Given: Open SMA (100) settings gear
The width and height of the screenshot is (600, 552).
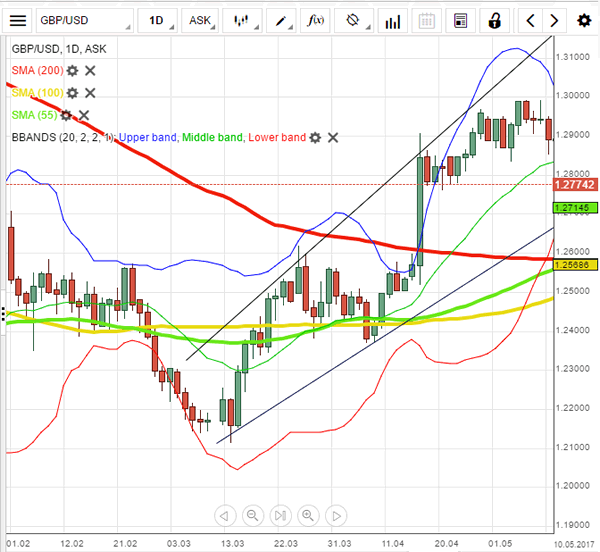Looking at the screenshot, I should tap(72, 93).
